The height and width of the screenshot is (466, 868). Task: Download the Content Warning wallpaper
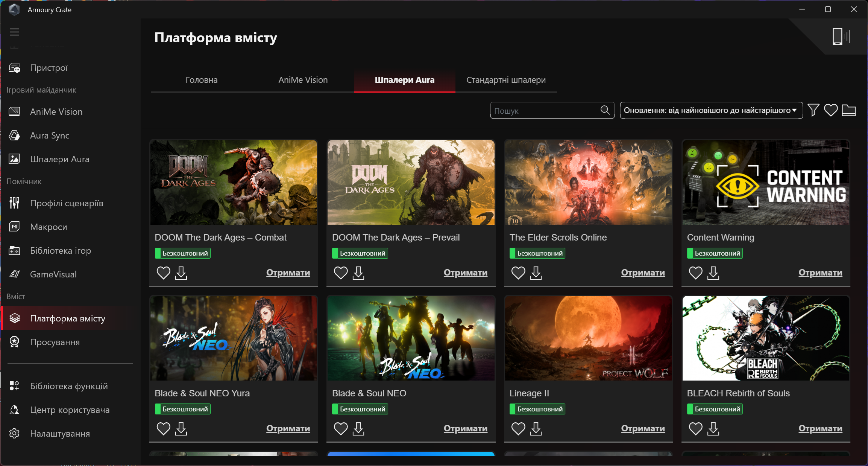pos(713,273)
